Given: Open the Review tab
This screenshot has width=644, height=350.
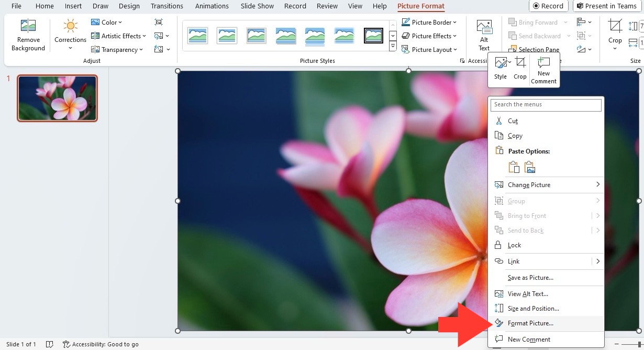Looking at the screenshot, I should [327, 6].
